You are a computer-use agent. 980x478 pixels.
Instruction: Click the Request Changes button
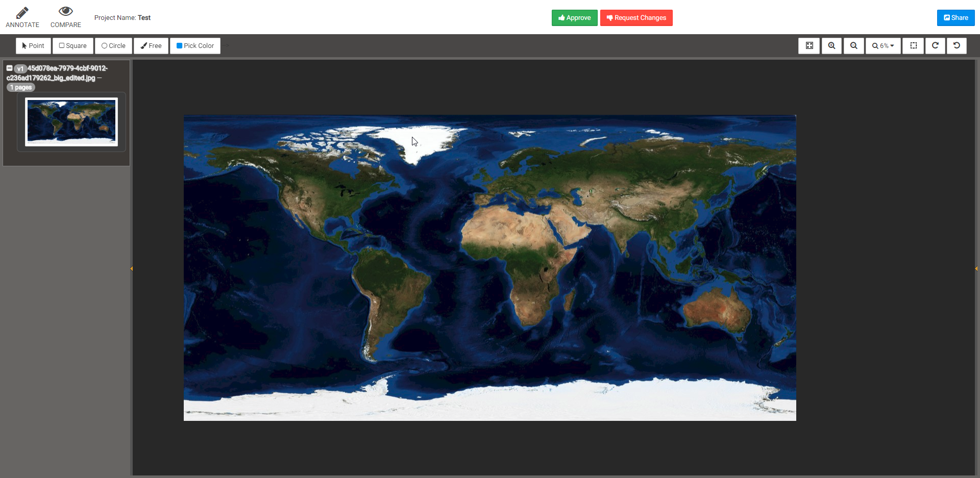[636, 18]
